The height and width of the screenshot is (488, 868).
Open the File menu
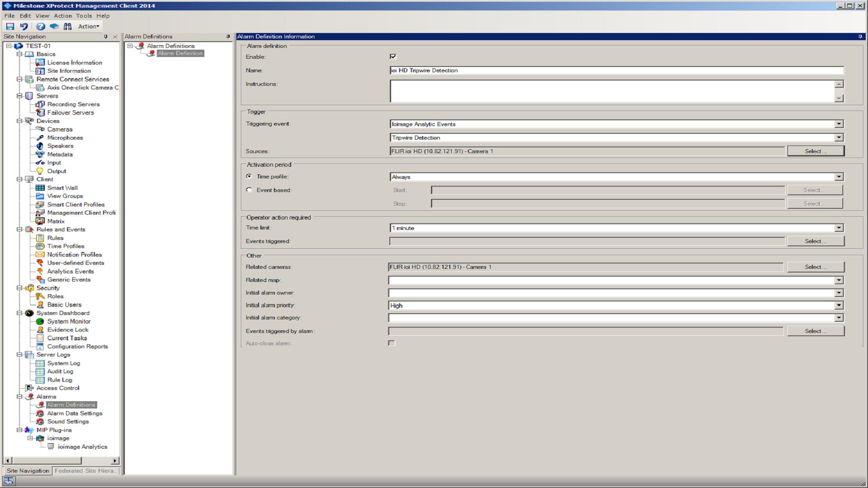pyautogui.click(x=9, y=16)
